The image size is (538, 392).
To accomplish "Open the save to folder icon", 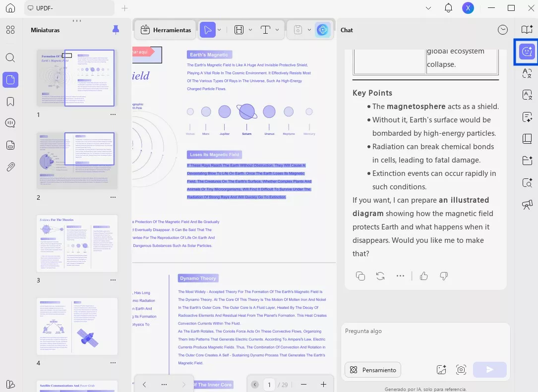I will point(527,160).
